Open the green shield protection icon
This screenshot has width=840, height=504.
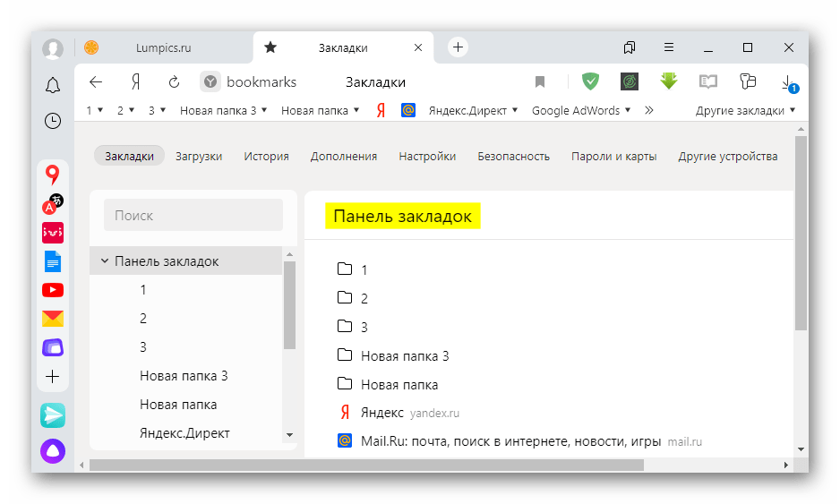click(590, 81)
